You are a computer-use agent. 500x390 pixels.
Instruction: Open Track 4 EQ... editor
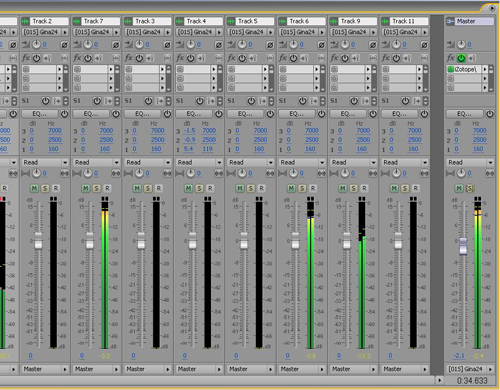point(194,114)
